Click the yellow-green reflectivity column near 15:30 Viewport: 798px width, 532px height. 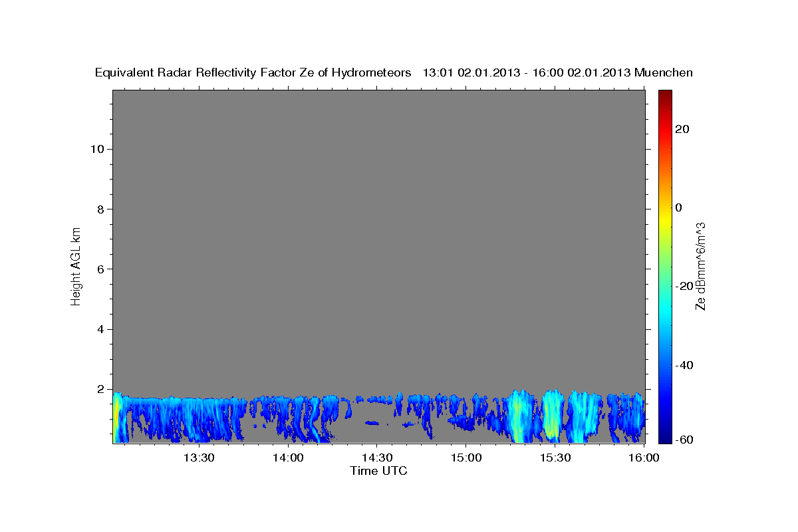(x=552, y=415)
